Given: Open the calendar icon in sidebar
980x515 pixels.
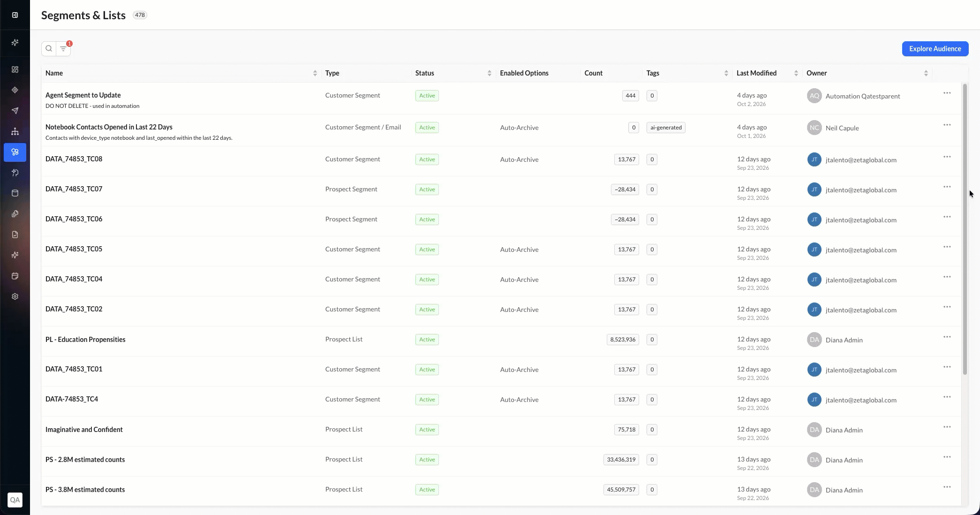Looking at the screenshot, I should click(x=15, y=276).
